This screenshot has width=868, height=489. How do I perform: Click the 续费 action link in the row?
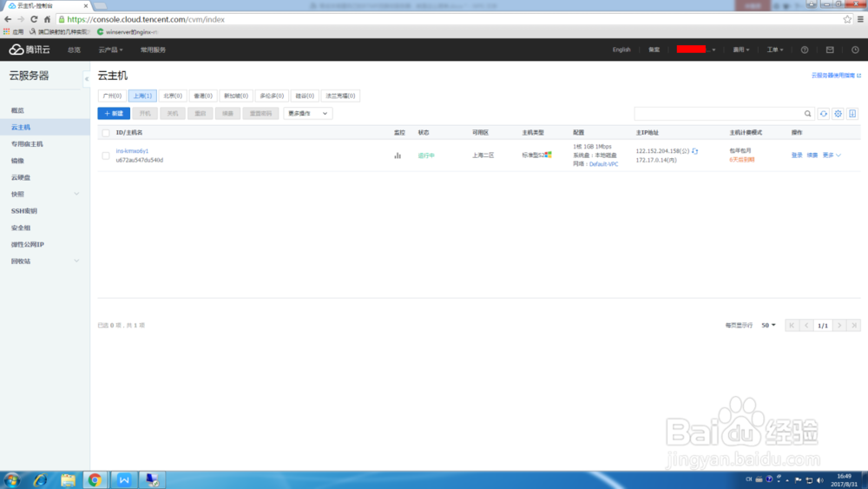click(812, 155)
